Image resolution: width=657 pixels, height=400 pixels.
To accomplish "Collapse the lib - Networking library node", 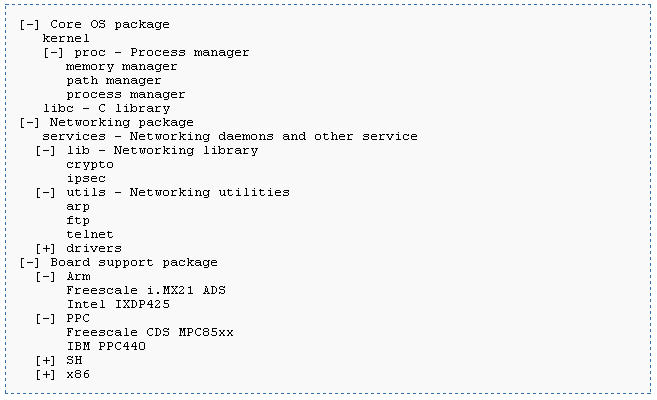I will 45,151.
